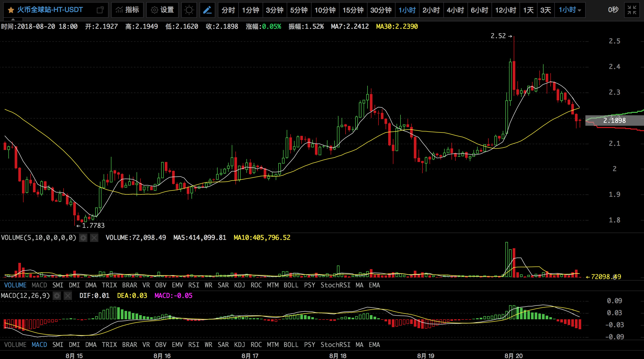This screenshot has height=359, width=644.
Task: Switch to 分时 timeline view
Action: [228, 10]
